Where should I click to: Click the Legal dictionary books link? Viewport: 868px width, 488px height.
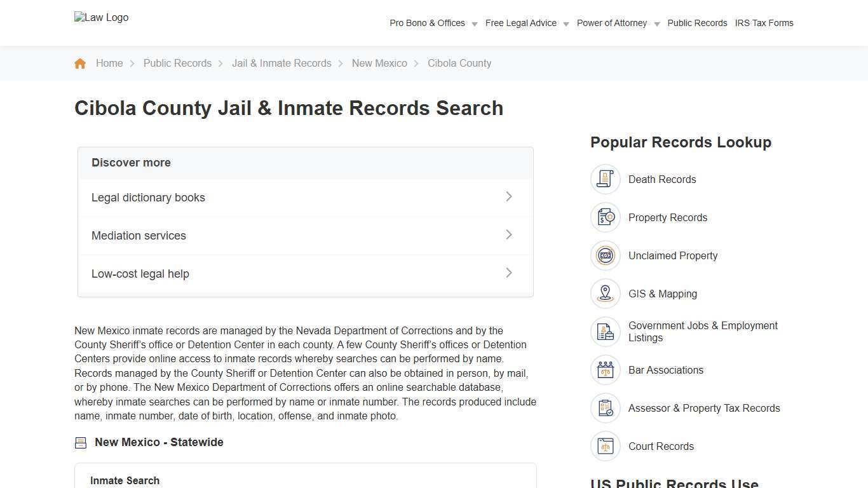click(148, 197)
